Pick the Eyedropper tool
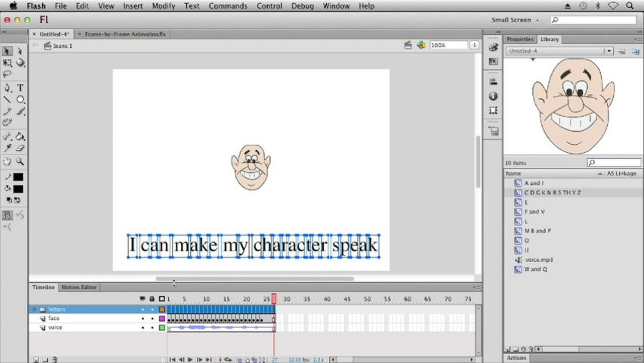This screenshot has width=644, height=363. coord(7,148)
